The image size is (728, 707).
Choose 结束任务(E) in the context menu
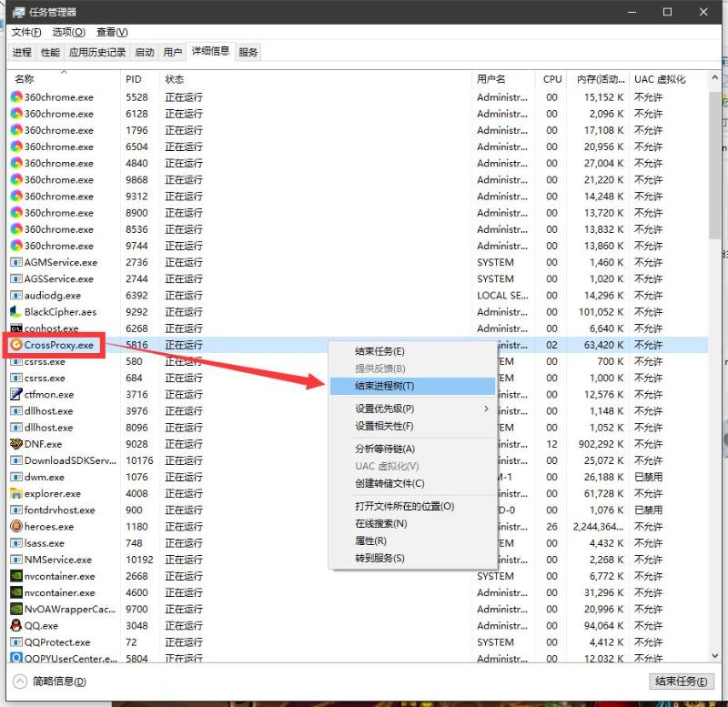point(412,351)
